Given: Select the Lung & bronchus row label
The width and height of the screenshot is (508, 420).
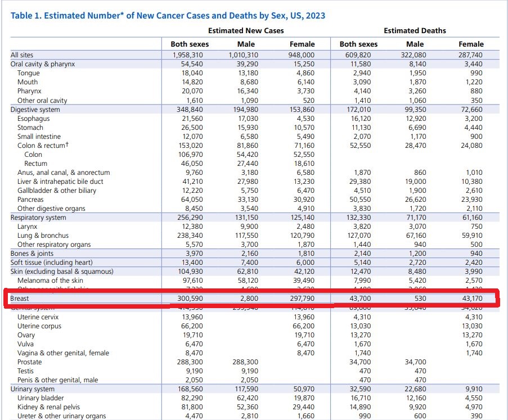Looking at the screenshot, I should (x=43, y=236).
